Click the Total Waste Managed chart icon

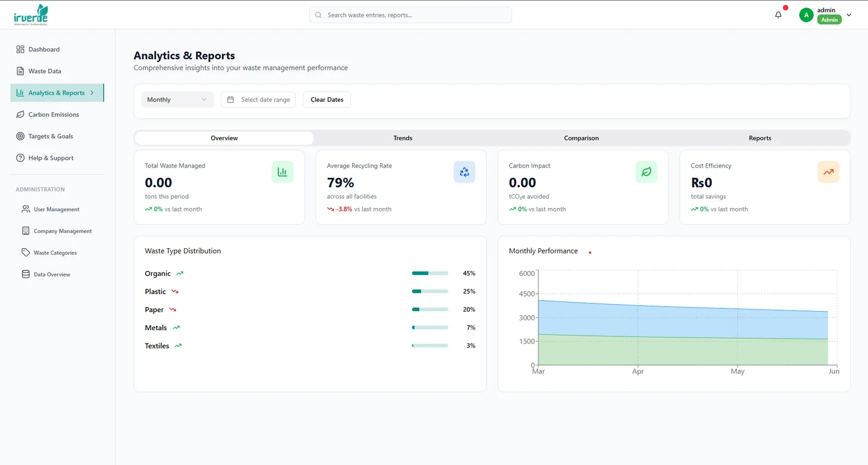tap(282, 172)
